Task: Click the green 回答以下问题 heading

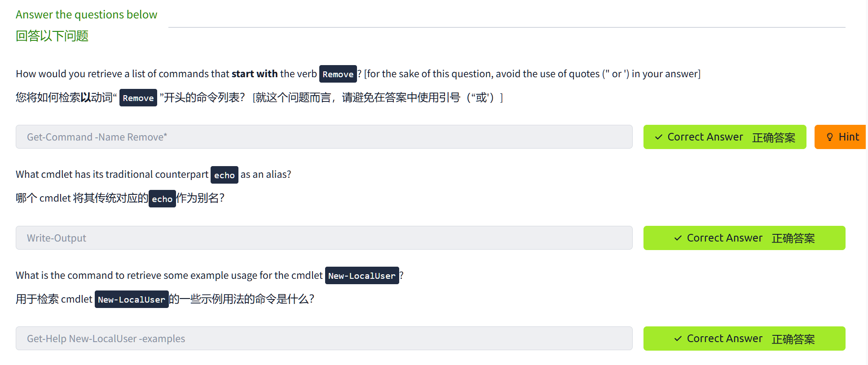Action: tap(52, 36)
